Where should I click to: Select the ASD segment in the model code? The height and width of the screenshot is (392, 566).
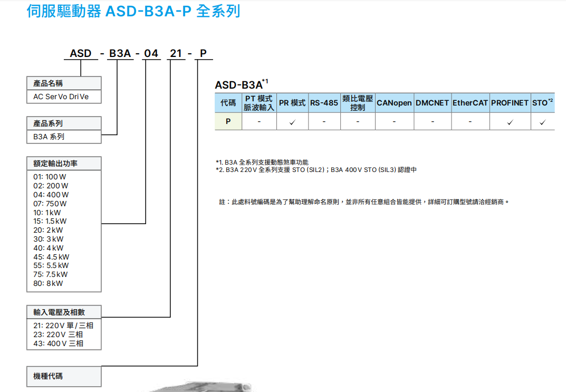tap(80, 53)
